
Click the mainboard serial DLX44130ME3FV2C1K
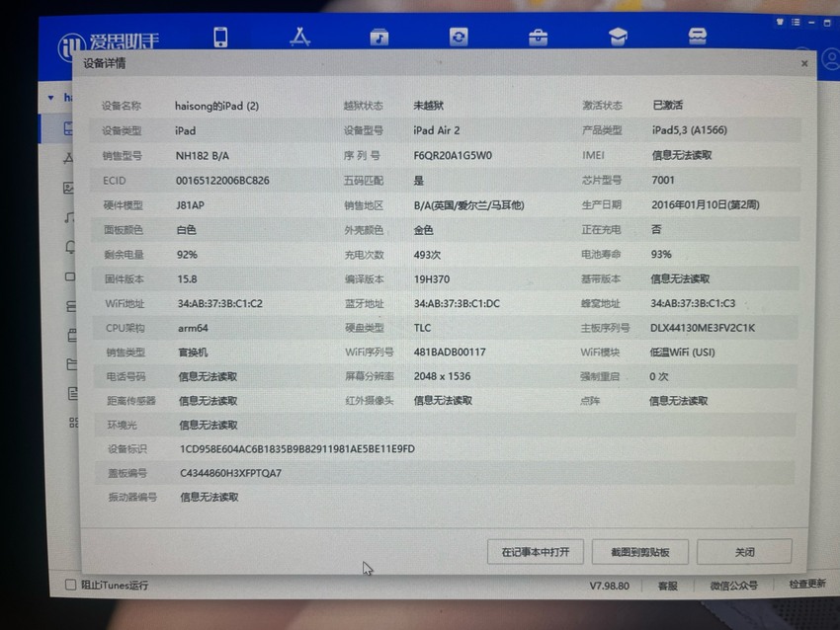coord(703,328)
